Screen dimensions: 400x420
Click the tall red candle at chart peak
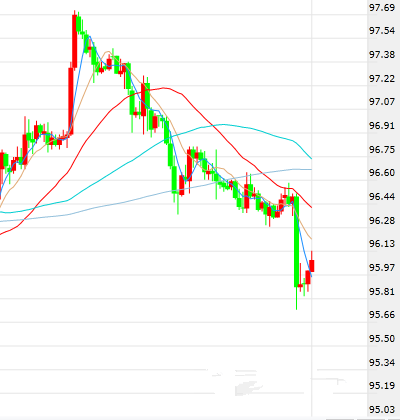click(75, 41)
